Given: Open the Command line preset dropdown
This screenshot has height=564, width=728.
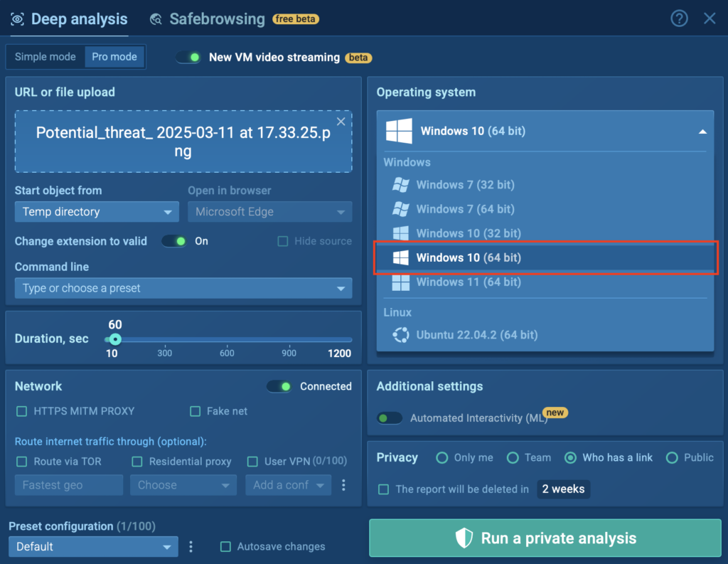Looking at the screenshot, I should tap(183, 288).
